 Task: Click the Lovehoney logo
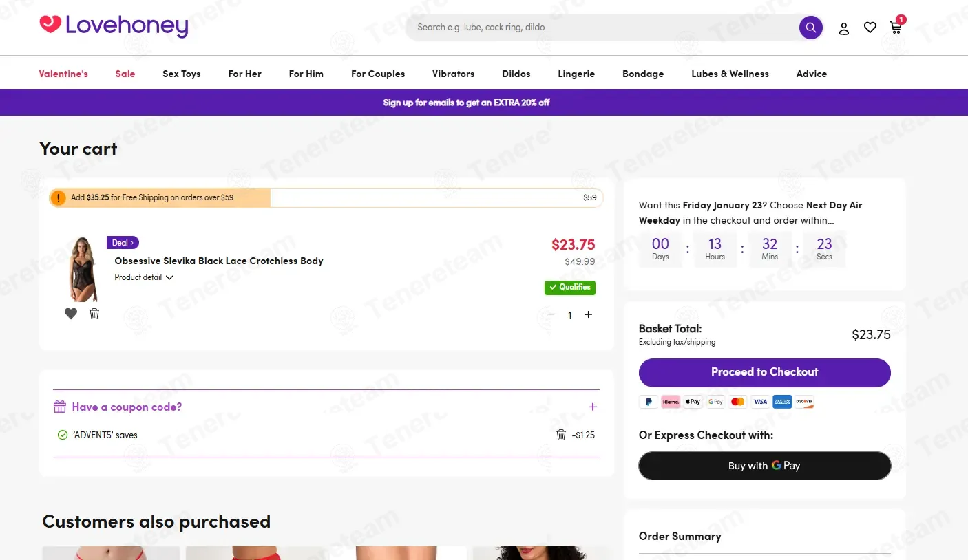[x=114, y=26]
